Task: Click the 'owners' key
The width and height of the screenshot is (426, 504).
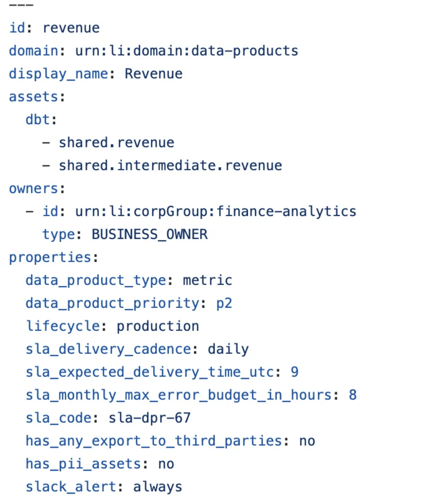Action: 33,189
